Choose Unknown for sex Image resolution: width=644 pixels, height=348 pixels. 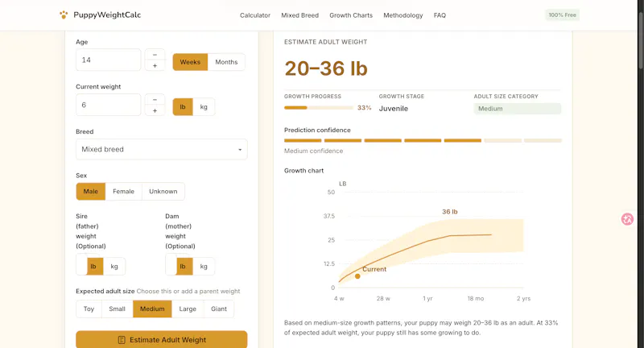point(163,192)
